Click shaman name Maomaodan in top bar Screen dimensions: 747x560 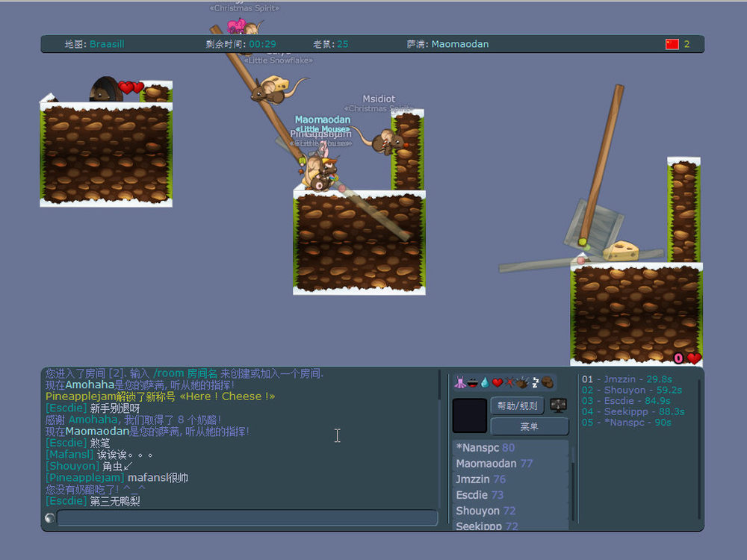pyautogui.click(x=460, y=44)
